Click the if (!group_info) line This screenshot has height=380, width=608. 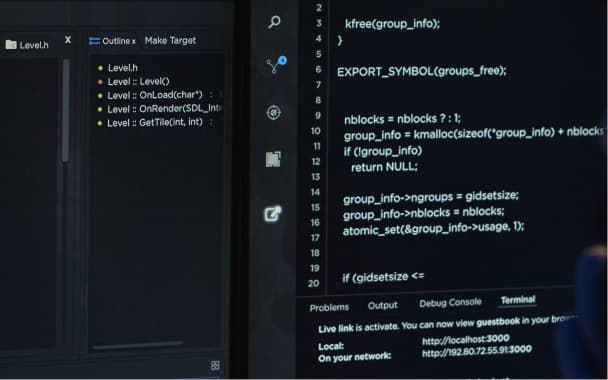click(x=383, y=150)
